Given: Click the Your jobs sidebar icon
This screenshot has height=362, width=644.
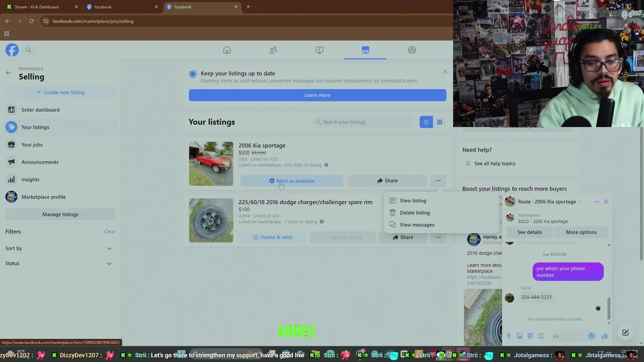Looking at the screenshot, I should pyautogui.click(x=11, y=144).
